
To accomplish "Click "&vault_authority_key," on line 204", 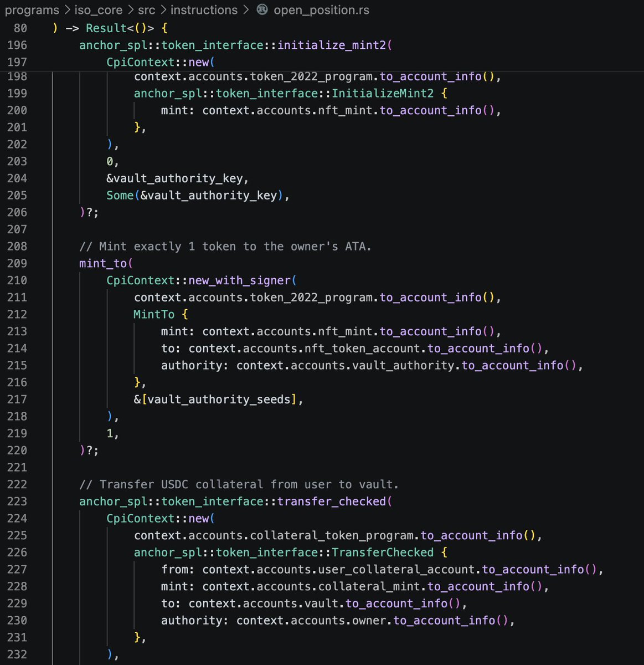I will point(178,178).
